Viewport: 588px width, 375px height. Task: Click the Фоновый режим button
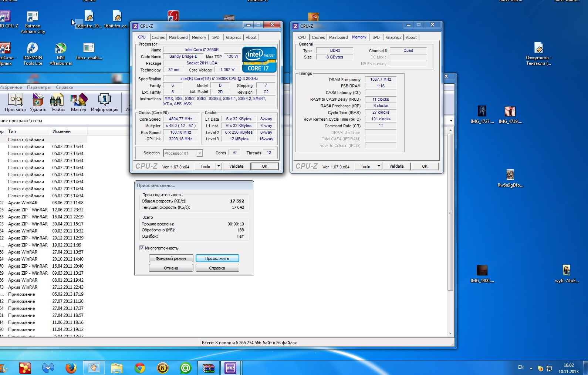[171, 258]
